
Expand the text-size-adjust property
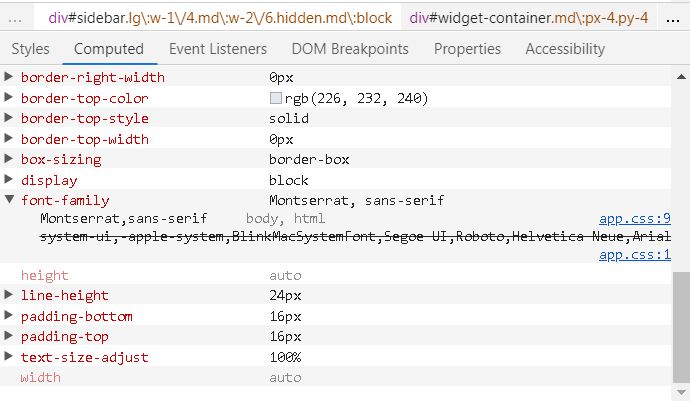[8, 356]
